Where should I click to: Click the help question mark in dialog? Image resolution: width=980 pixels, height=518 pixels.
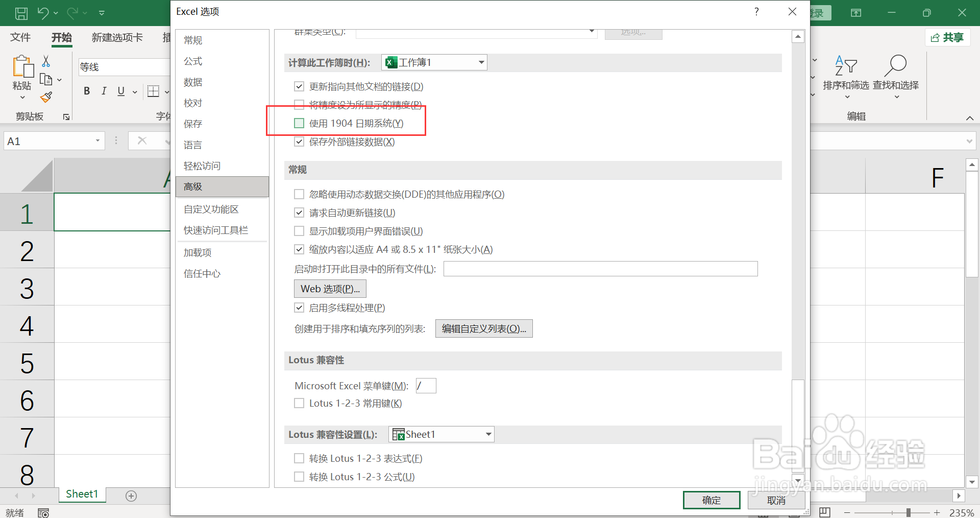[756, 11]
